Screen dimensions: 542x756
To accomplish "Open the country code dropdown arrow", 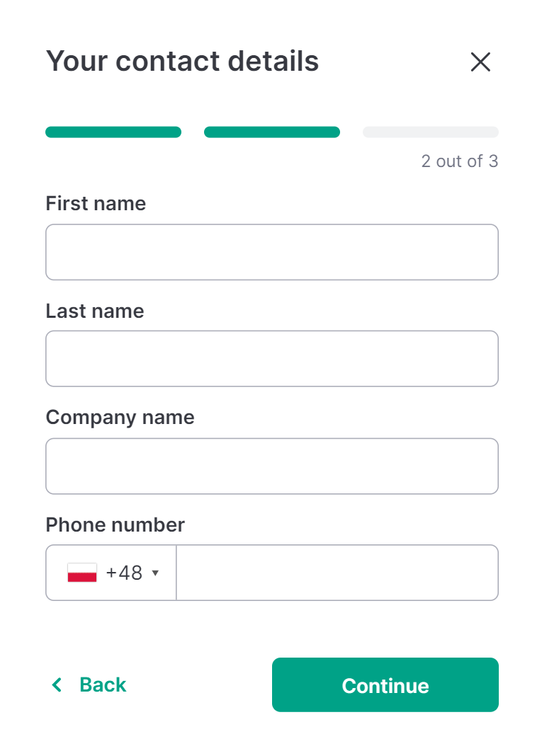I will (155, 573).
